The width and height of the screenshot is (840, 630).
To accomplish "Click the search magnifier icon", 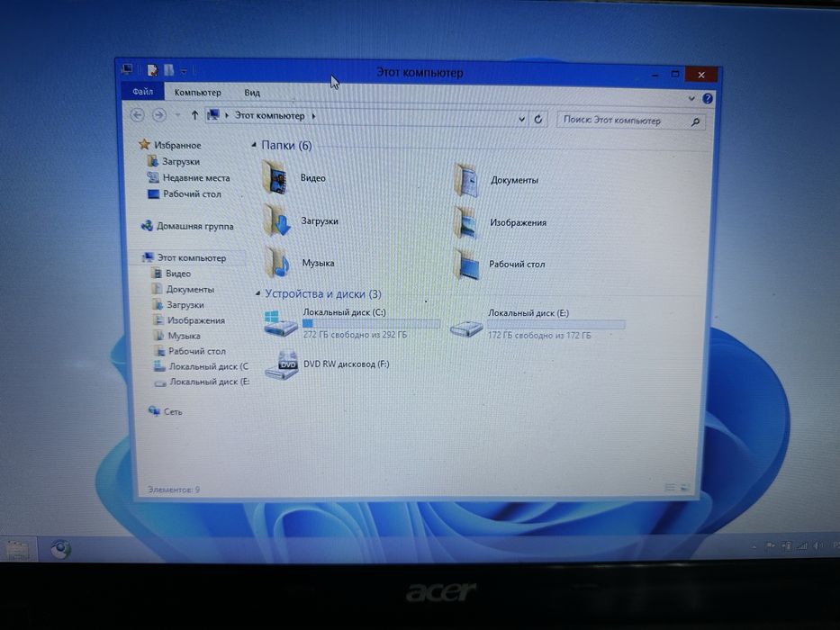I will tap(695, 122).
